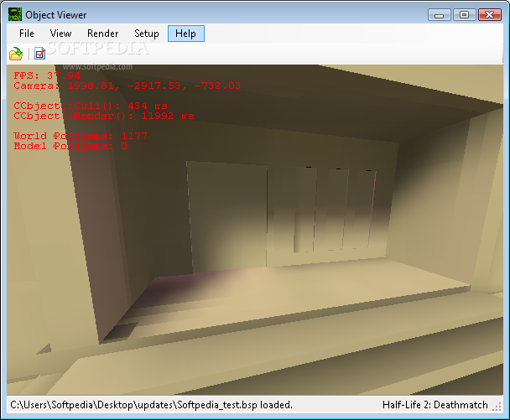Screen dimensions: 510x420
Task: Click the Model Polygons count
Action: click(x=70, y=146)
